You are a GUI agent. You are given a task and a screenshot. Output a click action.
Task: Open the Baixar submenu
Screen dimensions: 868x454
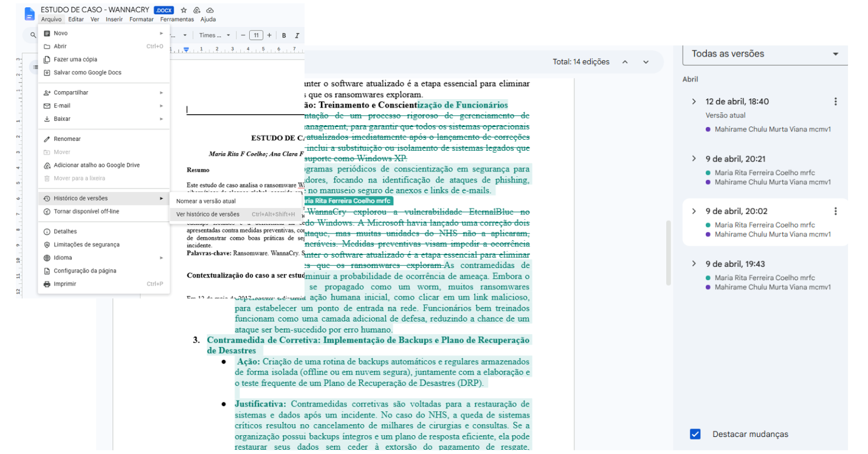click(104, 119)
